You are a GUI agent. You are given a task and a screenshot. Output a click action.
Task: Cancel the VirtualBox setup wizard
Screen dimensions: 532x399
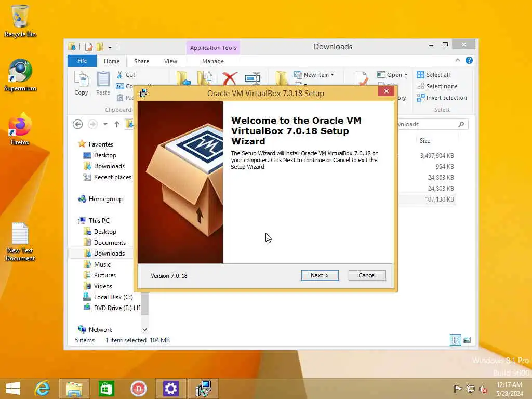tap(367, 275)
